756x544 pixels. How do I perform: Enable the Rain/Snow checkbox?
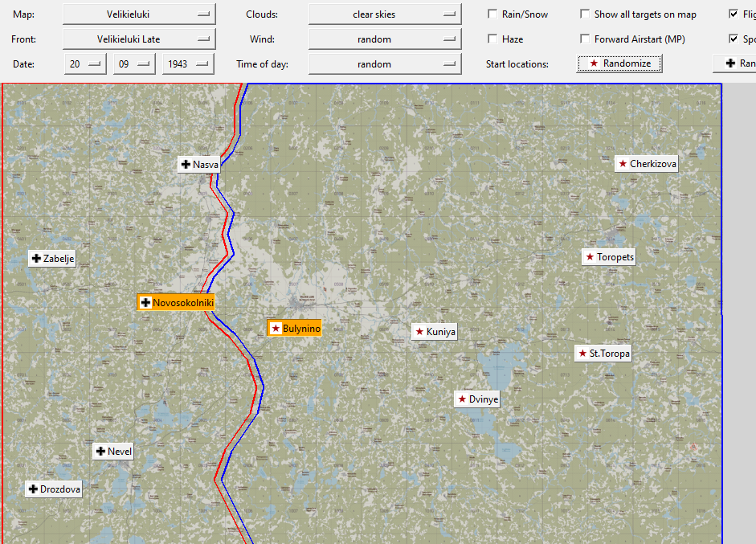point(492,14)
